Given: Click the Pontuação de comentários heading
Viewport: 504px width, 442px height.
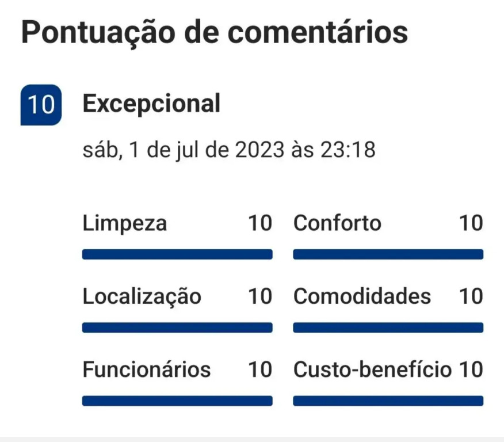Looking at the screenshot, I should tap(215, 32).
